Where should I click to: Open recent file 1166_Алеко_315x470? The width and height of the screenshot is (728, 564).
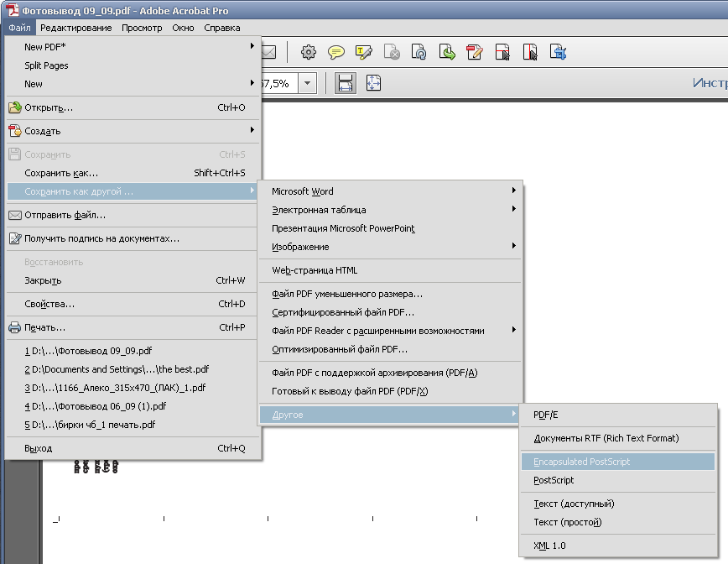(133, 388)
